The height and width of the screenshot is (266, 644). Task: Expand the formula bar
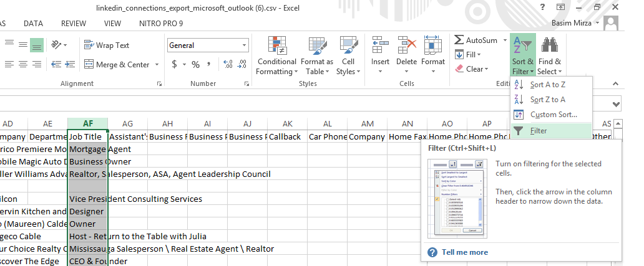[x=616, y=104]
